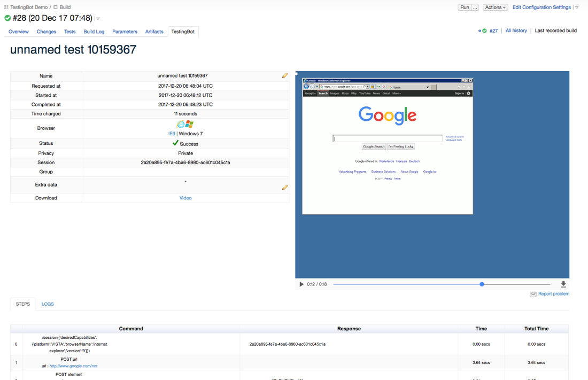Expand the dropdown arrow next to build #28
Screen dimensions: 588x380
(x=98, y=18)
